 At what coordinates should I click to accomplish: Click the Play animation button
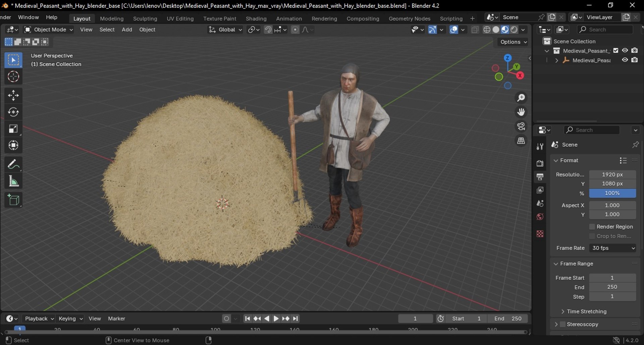276,318
